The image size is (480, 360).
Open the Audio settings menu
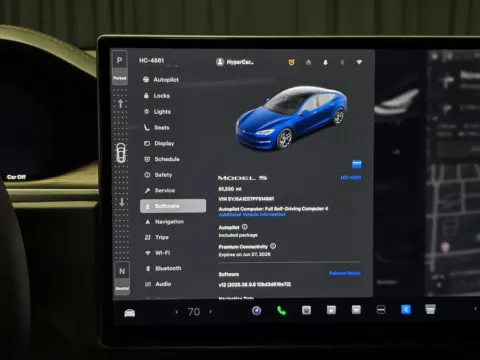tap(158, 284)
